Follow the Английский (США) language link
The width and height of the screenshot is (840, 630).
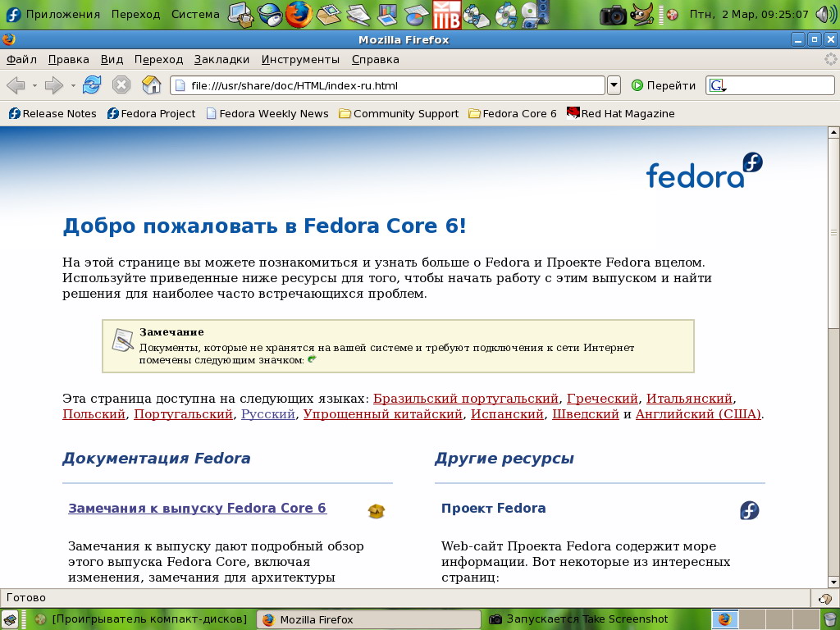[698, 414]
